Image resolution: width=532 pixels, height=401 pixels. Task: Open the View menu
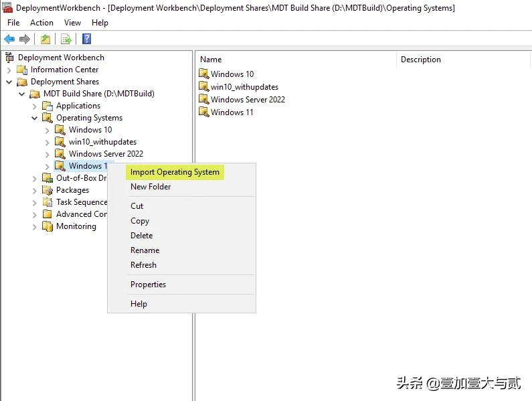click(x=73, y=23)
